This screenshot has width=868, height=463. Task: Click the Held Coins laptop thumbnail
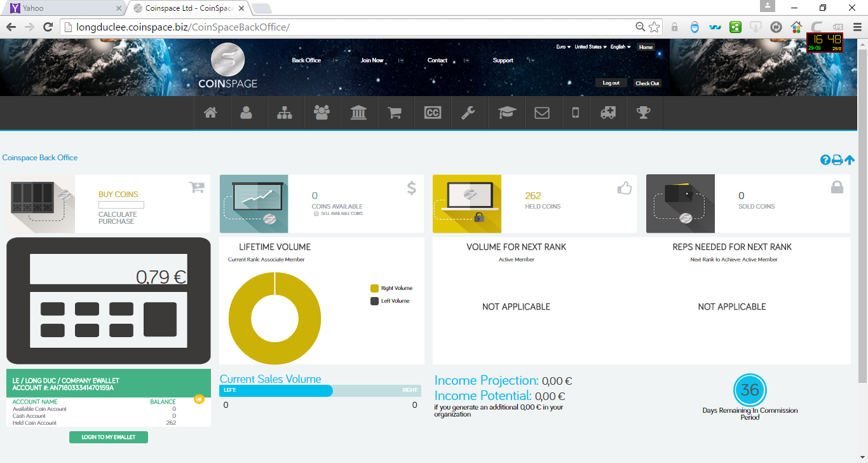(x=467, y=204)
